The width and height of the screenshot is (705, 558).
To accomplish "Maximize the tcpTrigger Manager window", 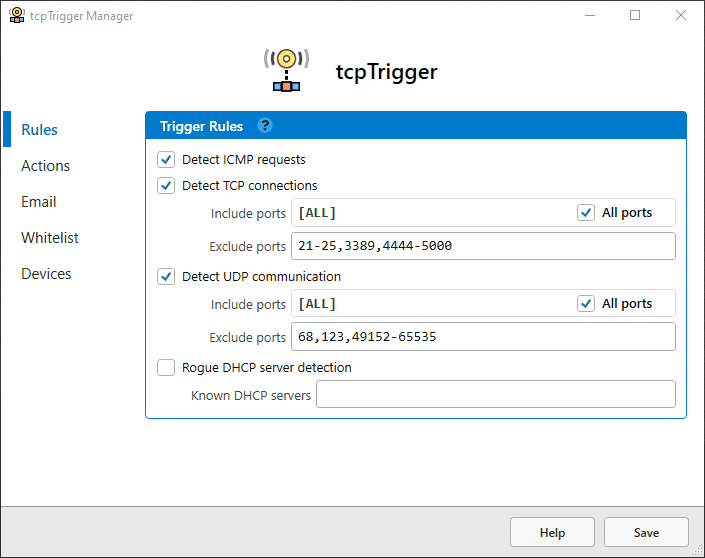I will point(635,15).
